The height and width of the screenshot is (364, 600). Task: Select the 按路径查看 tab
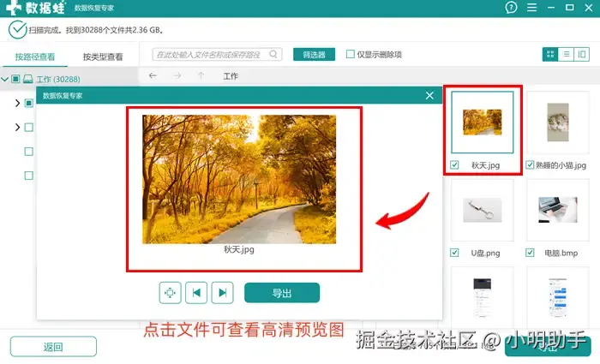[35, 57]
